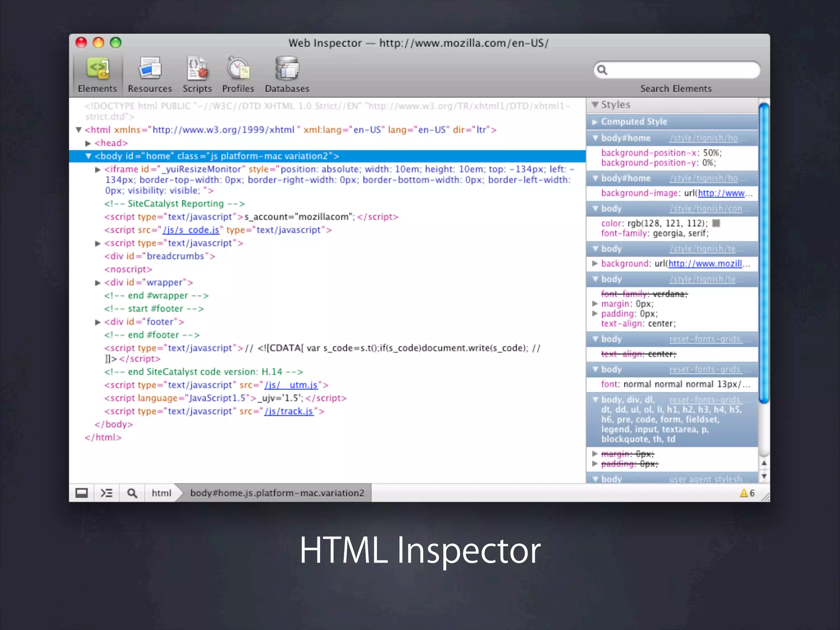This screenshot has height=630, width=840.
Task: Select the body#home.js.platform-mac breadcrumb
Action: (277, 493)
